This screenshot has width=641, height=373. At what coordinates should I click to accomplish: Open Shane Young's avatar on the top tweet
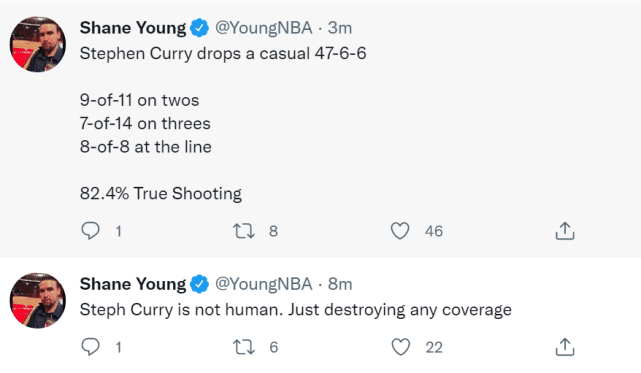tap(38, 44)
